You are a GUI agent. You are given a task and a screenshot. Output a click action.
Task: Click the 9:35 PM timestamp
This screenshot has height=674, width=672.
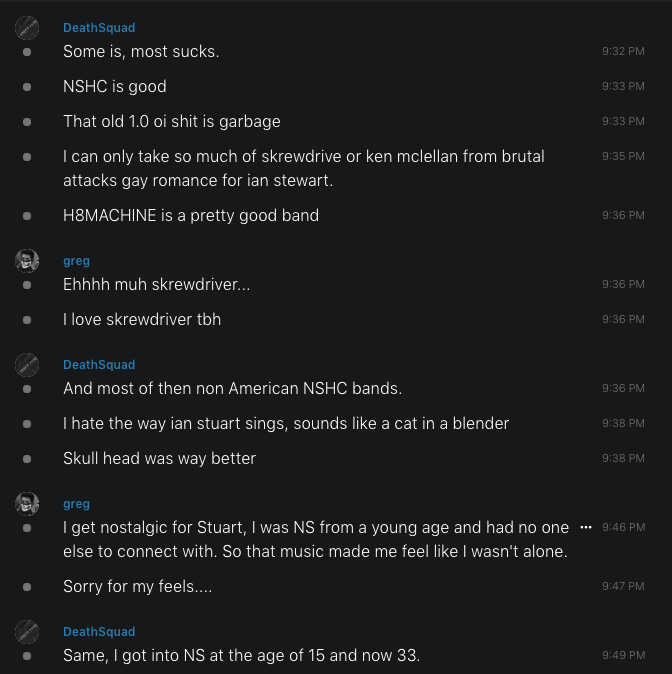click(623, 156)
